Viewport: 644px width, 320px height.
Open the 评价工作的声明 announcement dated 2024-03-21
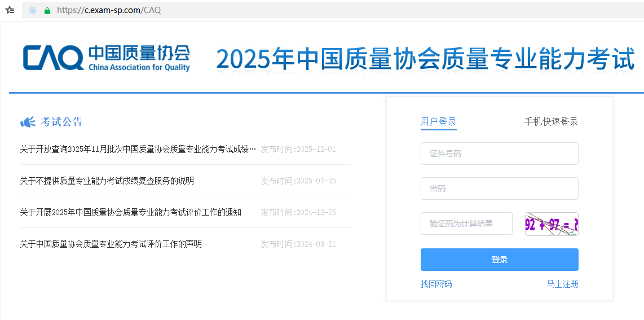point(111,244)
